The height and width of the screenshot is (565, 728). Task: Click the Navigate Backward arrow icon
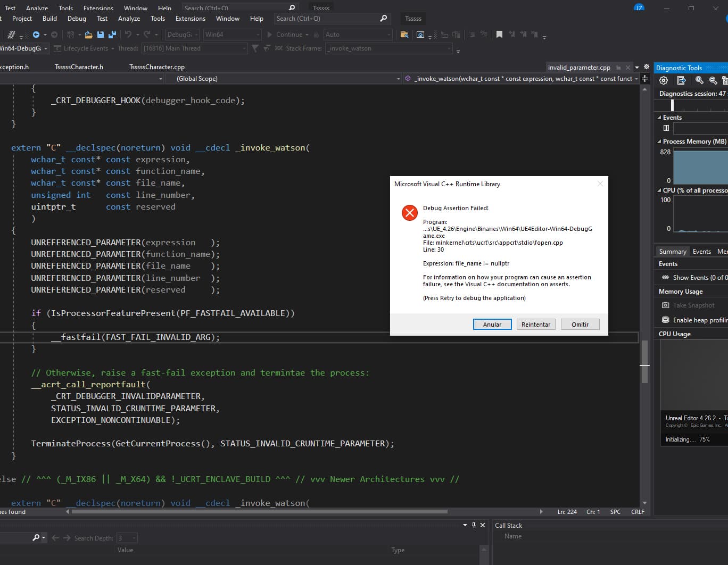point(36,35)
